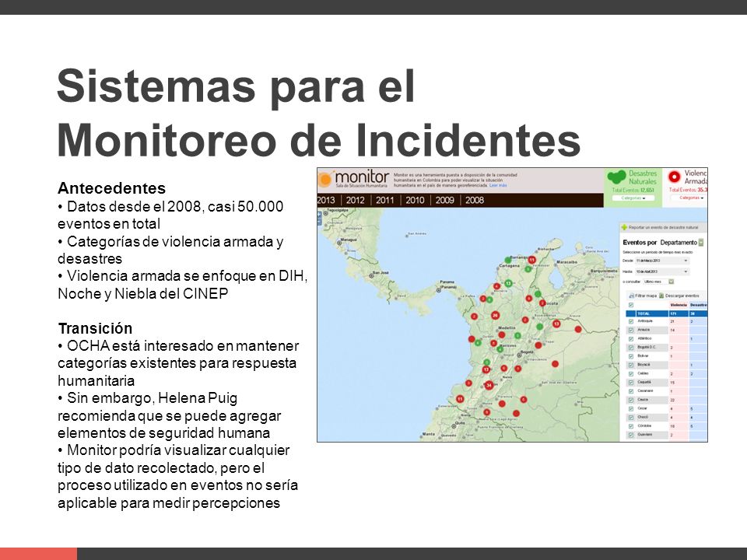The image size is (747, 560).
Task: Select green map marker numbered 13
Action: pos(508,283)
